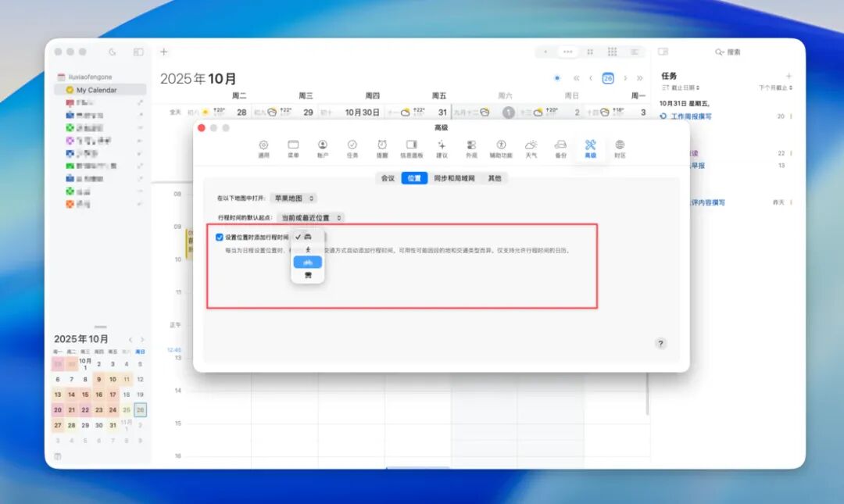Open the 任务 tasks preferences pane
The height and width of the screenshot is (504, 844).
pyautogui.click(x=352, y=148)
